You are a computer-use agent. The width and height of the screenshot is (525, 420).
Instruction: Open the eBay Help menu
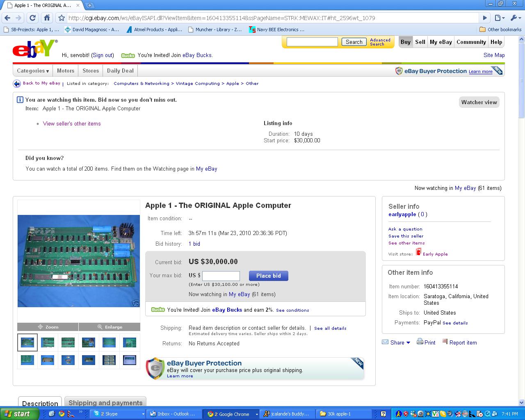(x=496, y=42)
